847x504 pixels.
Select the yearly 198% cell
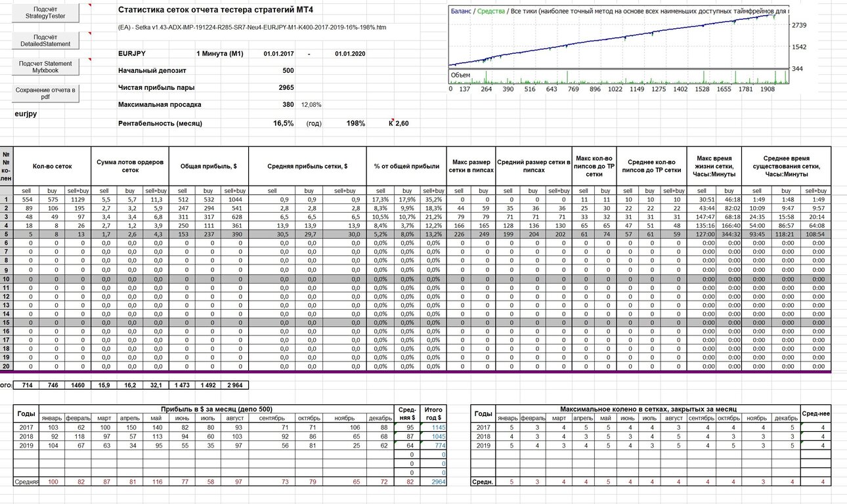(x=356, y=123)
